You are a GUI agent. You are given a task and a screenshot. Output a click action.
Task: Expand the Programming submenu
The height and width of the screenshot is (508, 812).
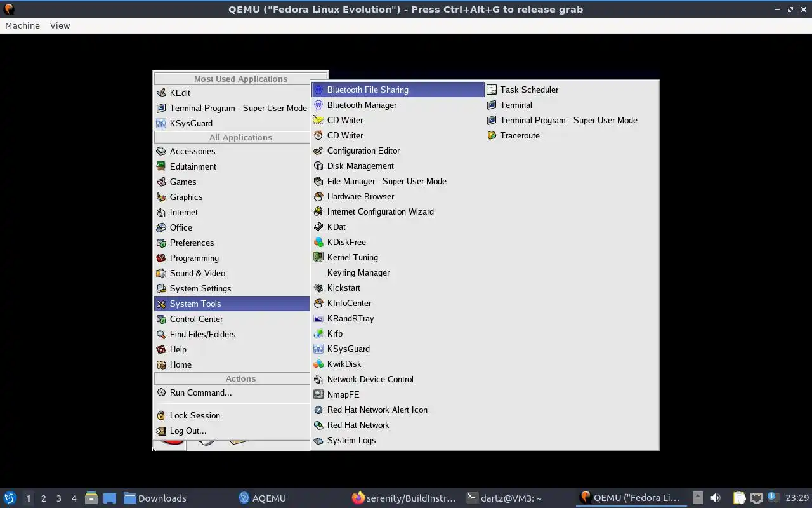pos(232,258)
